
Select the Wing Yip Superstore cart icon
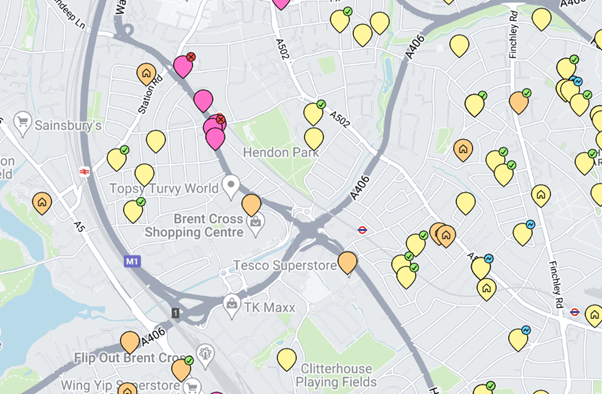coord(192,386)
